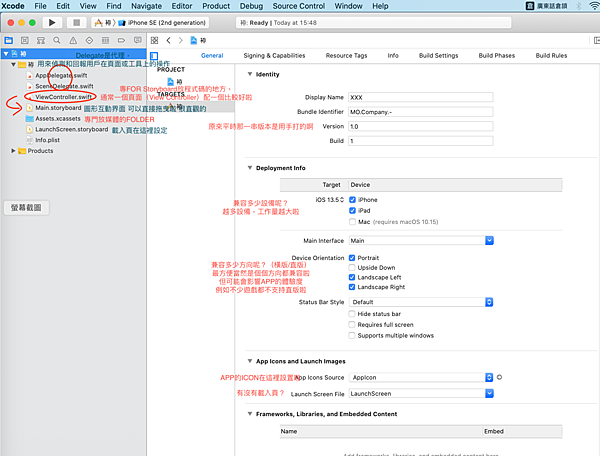Open the Build Settings tab
600x456 pixels.
point(439,55)
